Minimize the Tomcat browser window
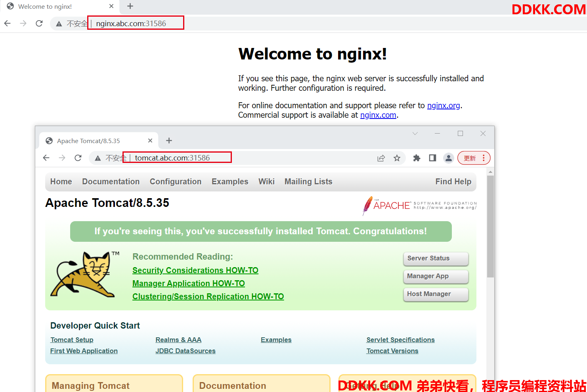Image resolution: width=587 pixels, height=392 pixels. 437,134
